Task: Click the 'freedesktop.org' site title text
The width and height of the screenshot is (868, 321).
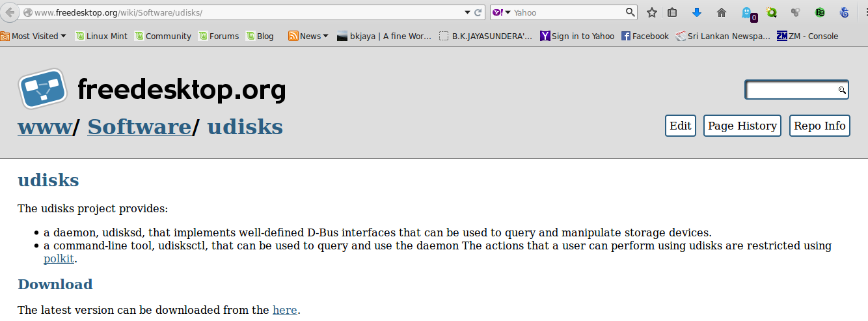Action: (x=182, y=89)
